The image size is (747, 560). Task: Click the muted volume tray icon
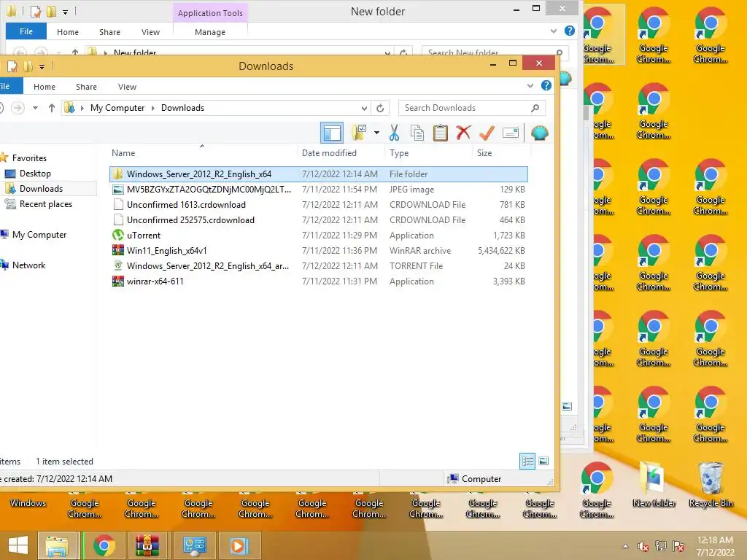pyautogui.click(x=643, y=546)
